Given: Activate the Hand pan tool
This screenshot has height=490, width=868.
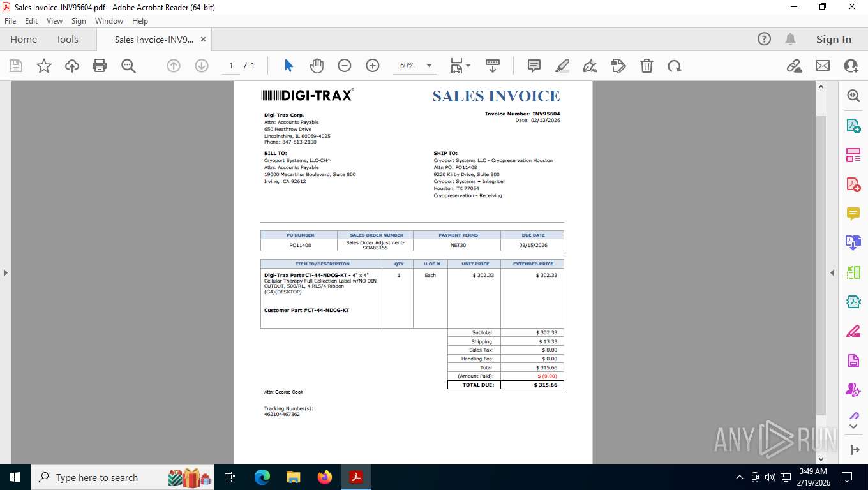Looking at the screenshot, I should pyautogui.click(x=317, y=66).
